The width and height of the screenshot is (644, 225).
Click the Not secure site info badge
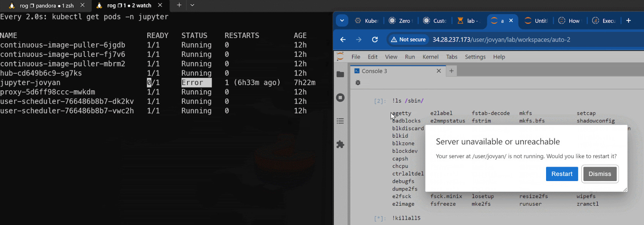(408, 39)
